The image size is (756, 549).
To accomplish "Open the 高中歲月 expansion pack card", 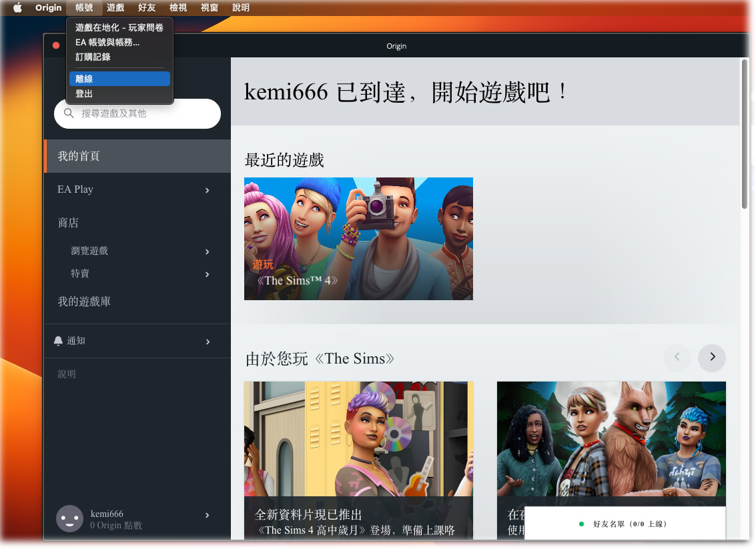I will click(x=358, y=460).
